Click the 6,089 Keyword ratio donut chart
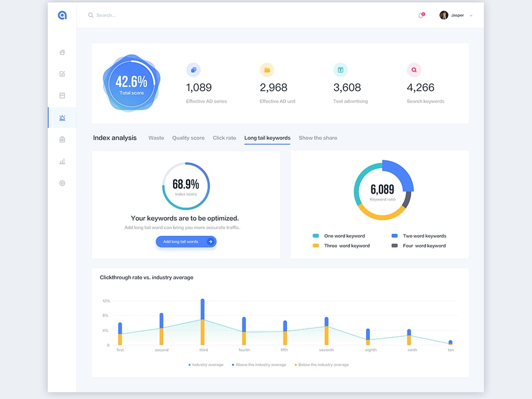Image resolution: width=532 pixels, height=399 pixels. tap(383, 190)
